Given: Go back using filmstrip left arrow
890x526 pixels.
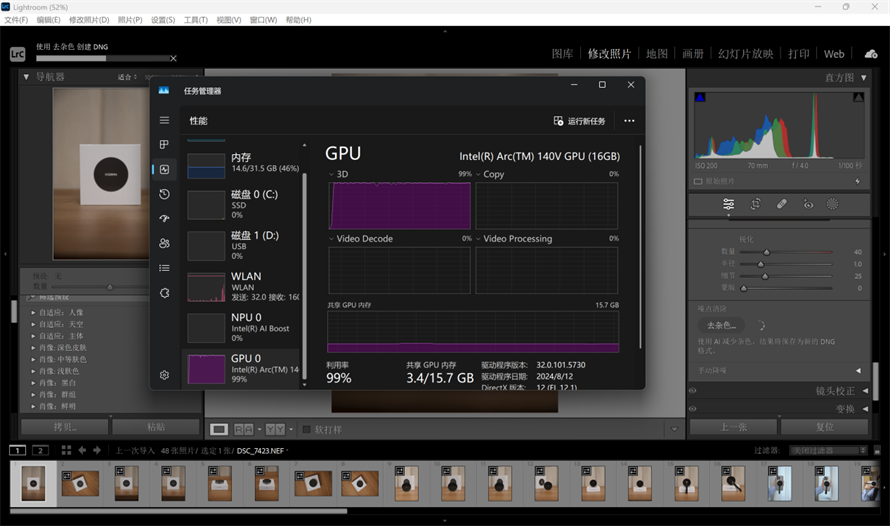Looking at the screenshot, I should tap(82, 450).
